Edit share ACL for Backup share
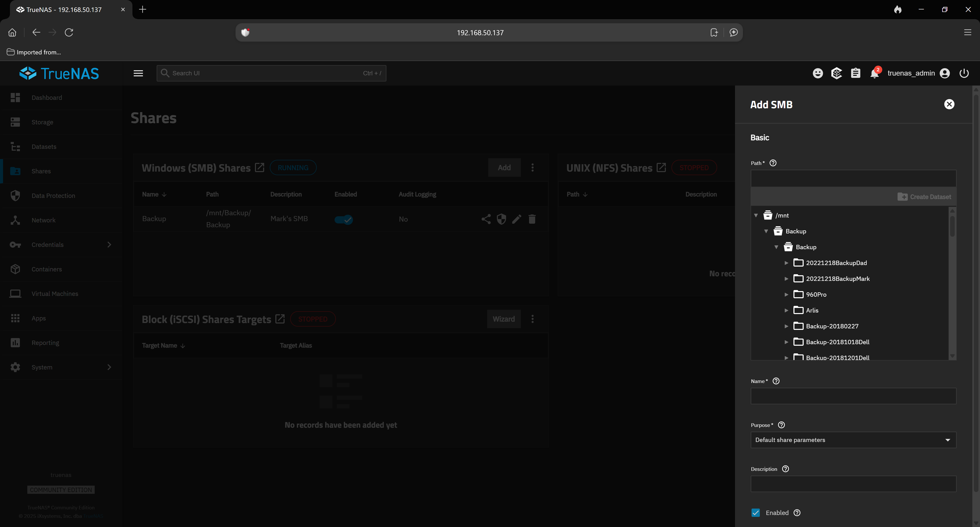The height and width of the screenshot is (527, 980). coord(486,219)
